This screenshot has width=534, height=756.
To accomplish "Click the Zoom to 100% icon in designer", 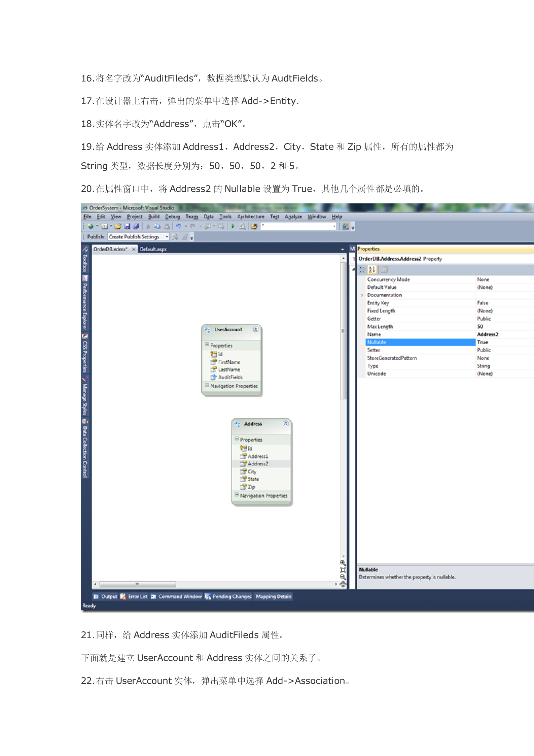I will tap(343, 570).
